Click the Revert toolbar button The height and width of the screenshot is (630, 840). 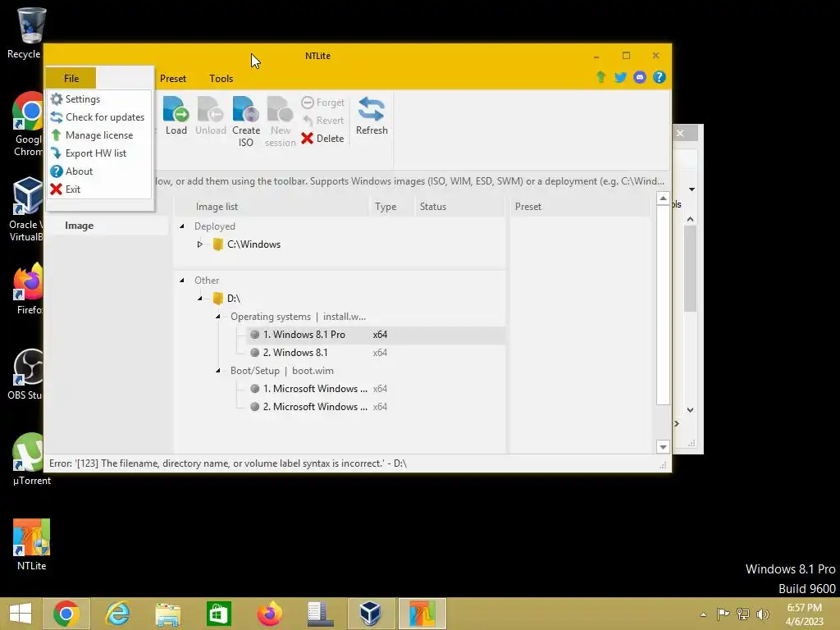pyautogui.click(x=323, y=121)
